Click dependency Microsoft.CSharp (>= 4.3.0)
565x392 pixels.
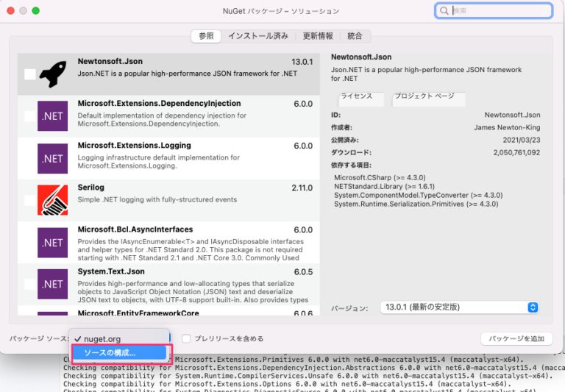pos(380,178)
